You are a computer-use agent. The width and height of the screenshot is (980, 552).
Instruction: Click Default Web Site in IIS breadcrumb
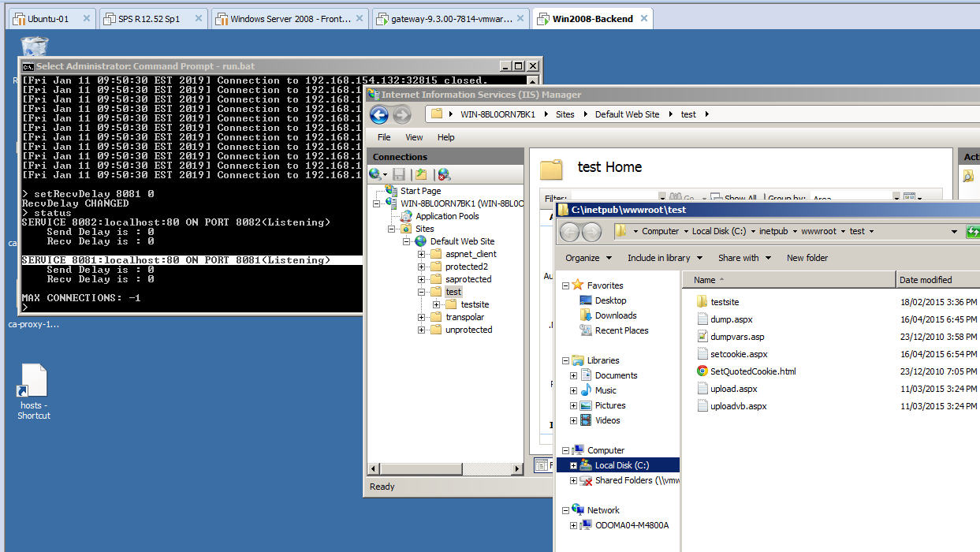click(x=628, y=114)
